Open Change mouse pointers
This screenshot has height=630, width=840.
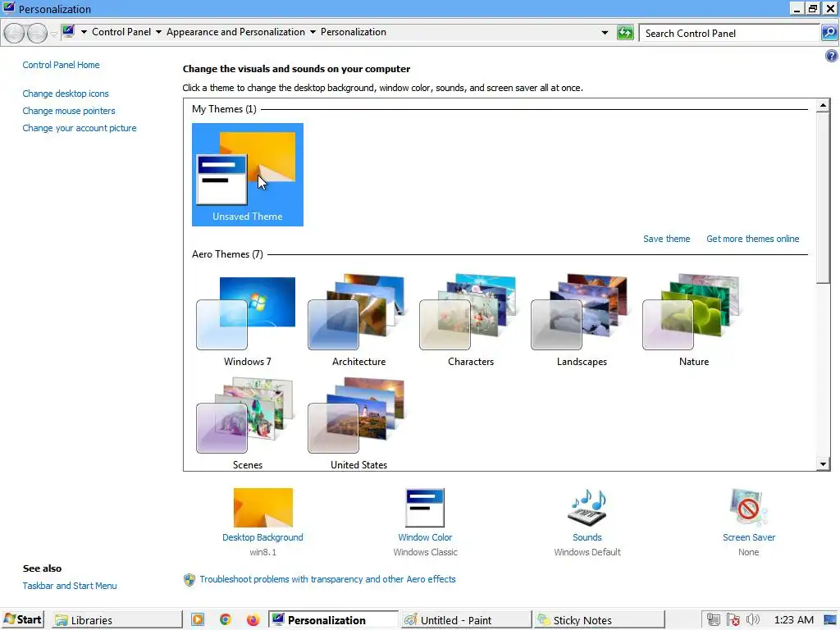(x=69, y=111)
